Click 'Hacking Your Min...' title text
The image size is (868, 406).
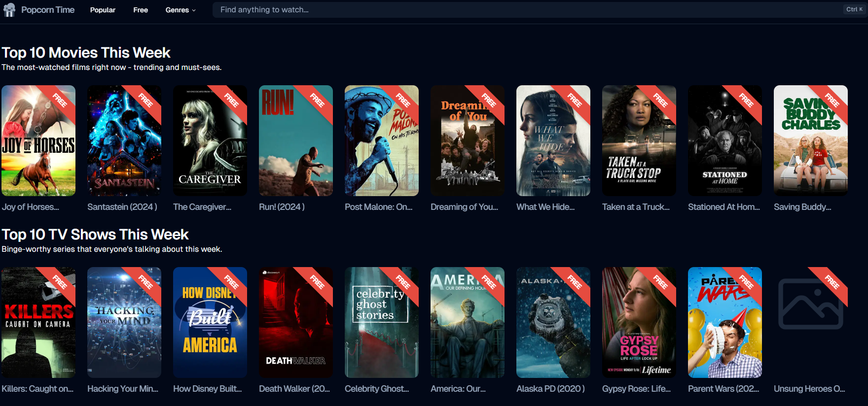pos(123,389)
